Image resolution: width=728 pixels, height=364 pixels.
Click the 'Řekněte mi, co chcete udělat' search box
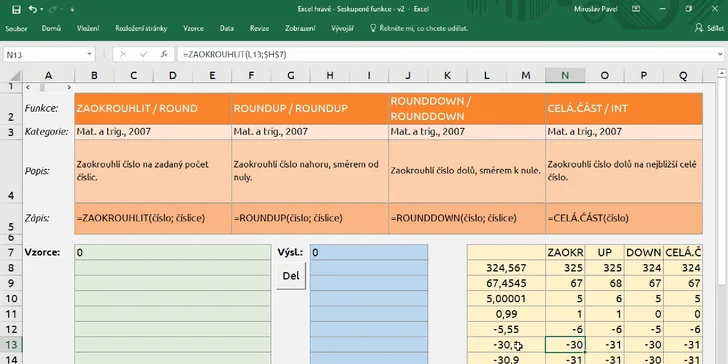click(419, 28)
